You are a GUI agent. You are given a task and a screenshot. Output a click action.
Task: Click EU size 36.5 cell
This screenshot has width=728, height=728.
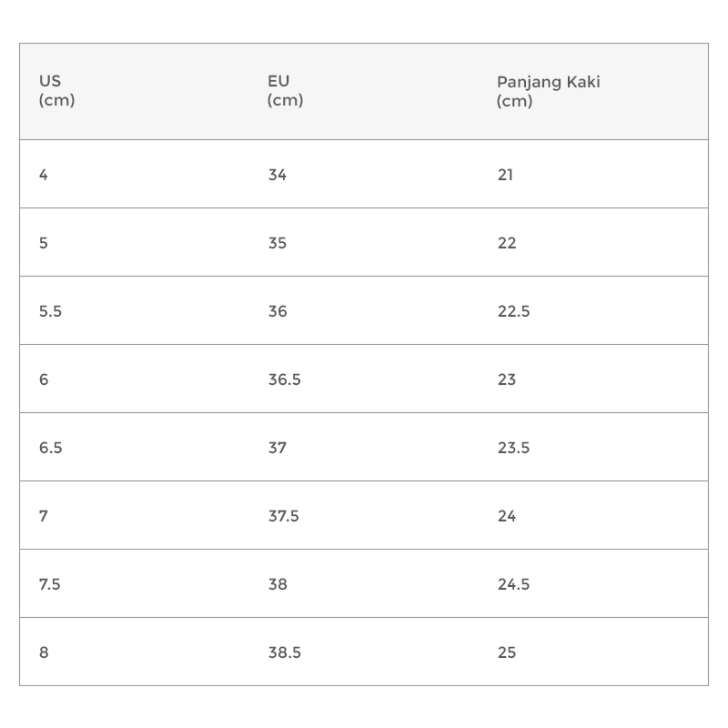pyautogui.click(x=284, y=379)
